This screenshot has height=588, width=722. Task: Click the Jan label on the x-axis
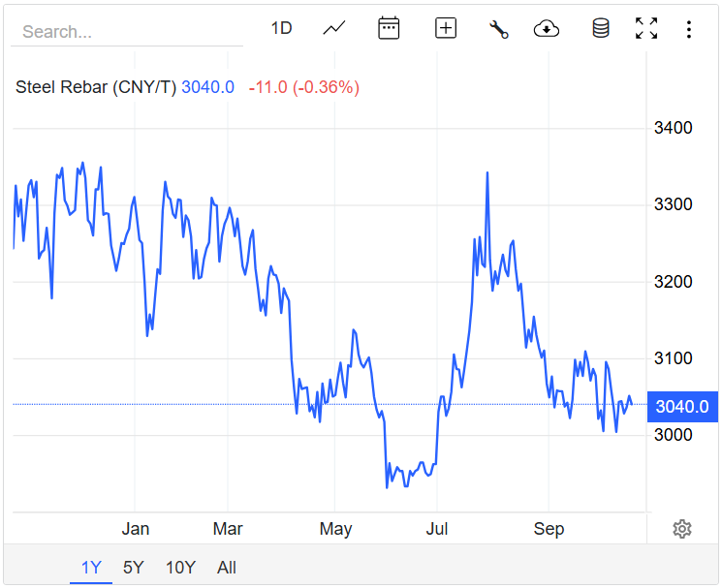(136, 529)
